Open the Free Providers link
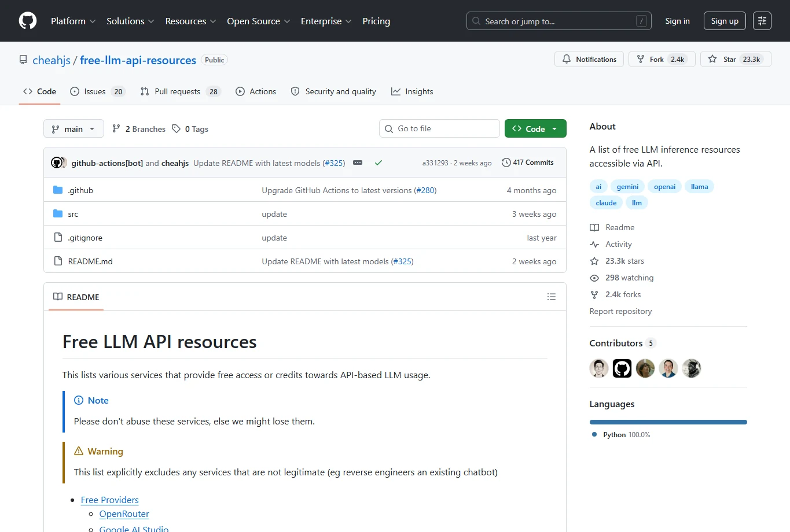The image size is (790, 532). point(110,500)
